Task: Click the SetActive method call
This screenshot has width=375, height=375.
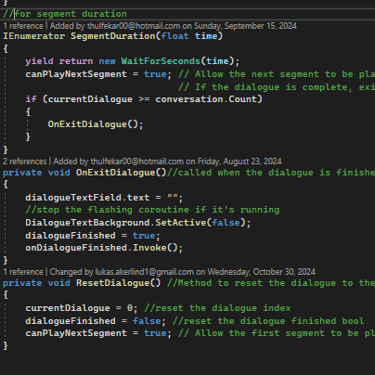Action: [181, 223]
